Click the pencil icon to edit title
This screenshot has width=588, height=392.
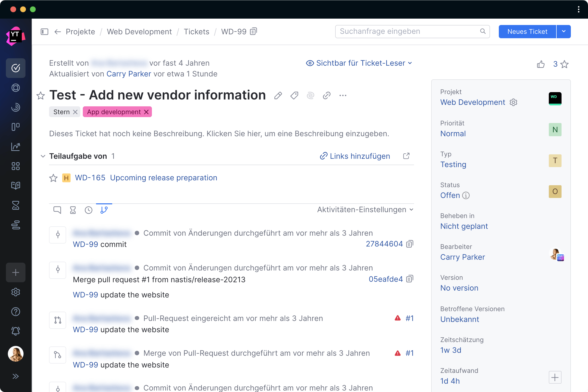(x=278, y=96)
